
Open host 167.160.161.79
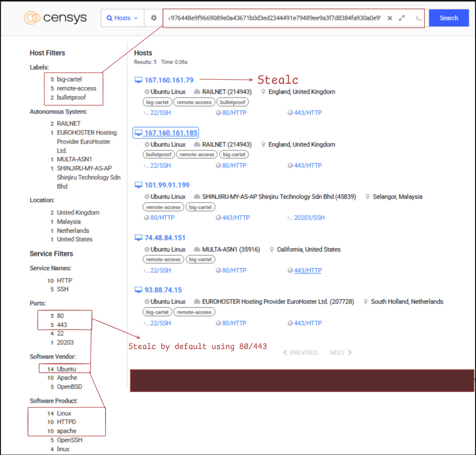click(x=169, y=80)
